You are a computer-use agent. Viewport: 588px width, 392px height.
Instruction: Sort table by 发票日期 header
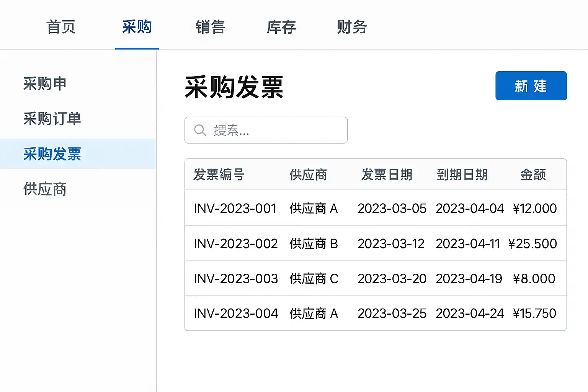pyautogui.click(x=387, y=175)
